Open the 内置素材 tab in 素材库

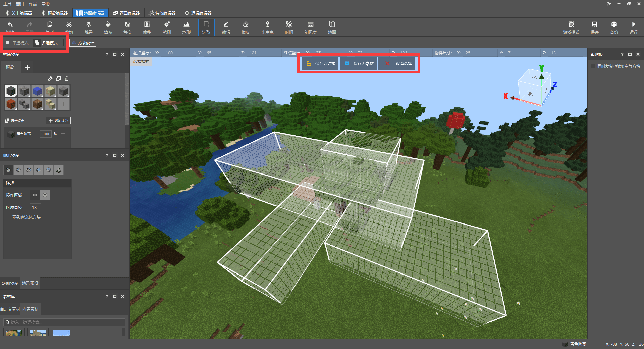[x=31, y=309]
